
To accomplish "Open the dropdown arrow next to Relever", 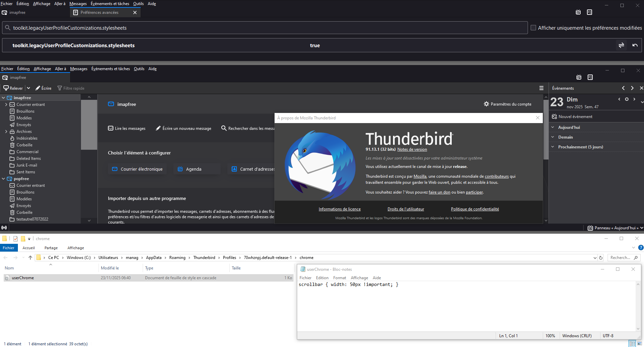I will [28, 88].
